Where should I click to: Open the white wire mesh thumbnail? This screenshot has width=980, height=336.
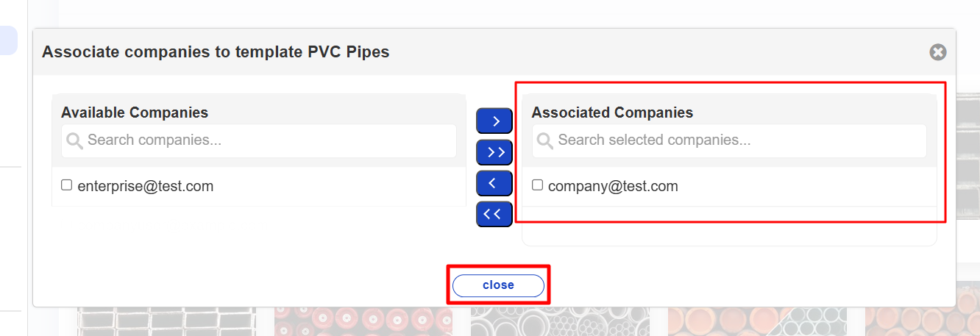point(166,322)
